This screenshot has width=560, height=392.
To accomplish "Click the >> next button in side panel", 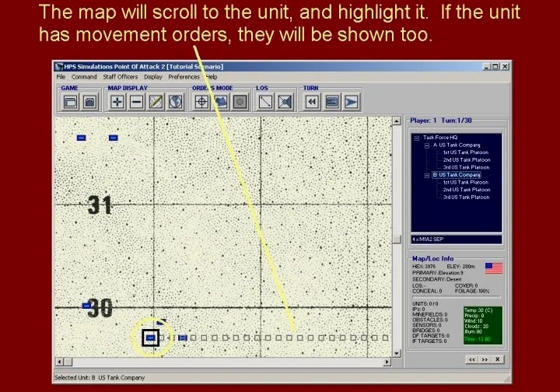I will tap(485, 359).
